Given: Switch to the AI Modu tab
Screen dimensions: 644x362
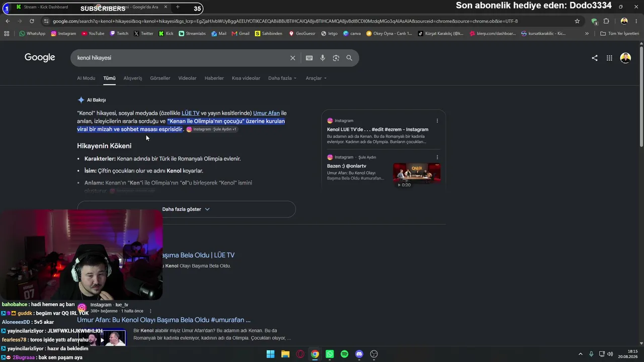Looking at the screenshot, I should tap(86, 78).
